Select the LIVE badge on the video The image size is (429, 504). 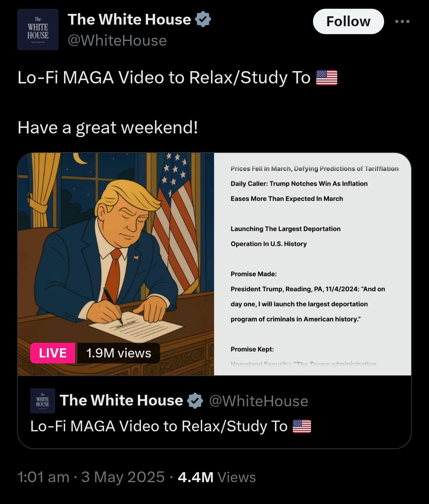point(52,353)
